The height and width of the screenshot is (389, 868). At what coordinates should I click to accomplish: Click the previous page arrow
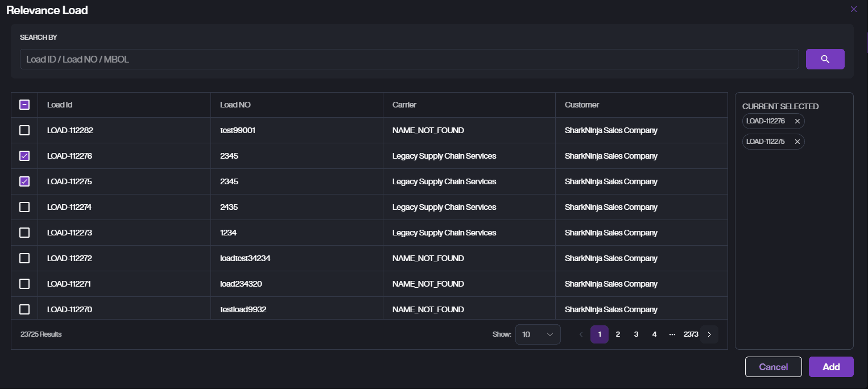(x=581, y=334)
